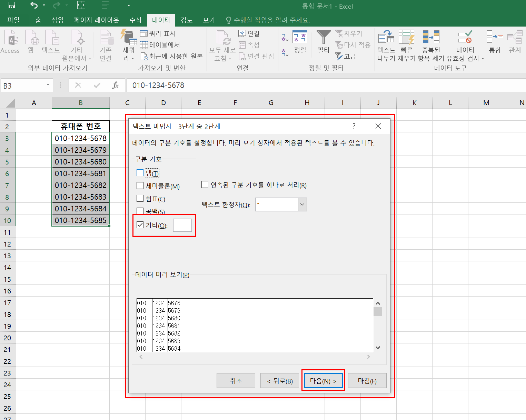526x420 pixels.
Task: Choose From Table (테이블에서) in the ribbon
Action: tap(160, 45)
